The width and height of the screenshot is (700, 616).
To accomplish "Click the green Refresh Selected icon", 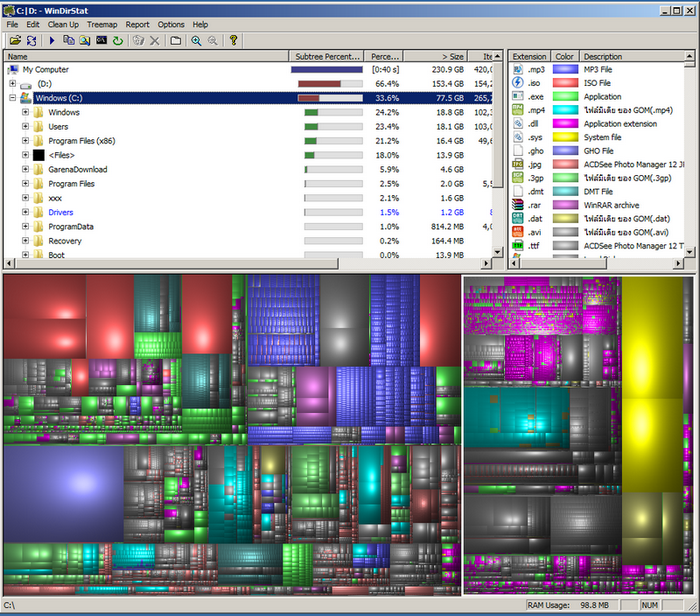I will 118,40.
